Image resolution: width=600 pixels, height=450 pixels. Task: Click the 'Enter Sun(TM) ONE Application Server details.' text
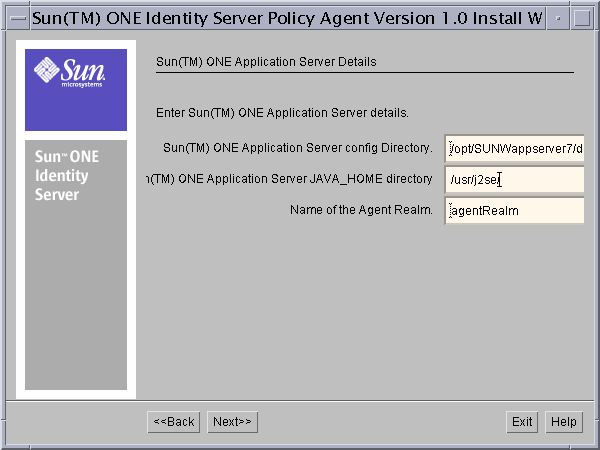pyautogui.click(x=282, y=113)
